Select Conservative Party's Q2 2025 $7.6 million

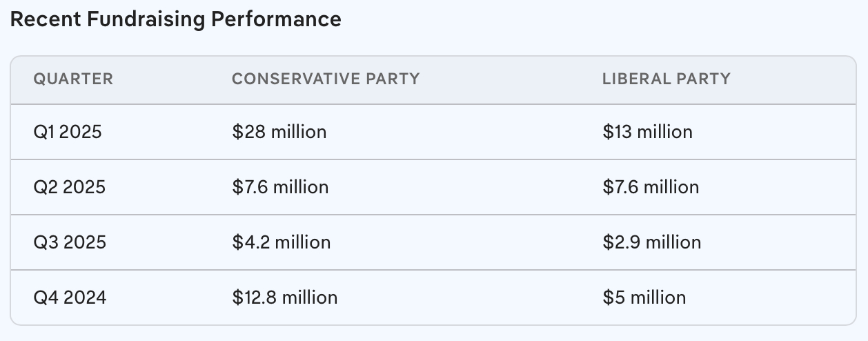pos(280,187)
